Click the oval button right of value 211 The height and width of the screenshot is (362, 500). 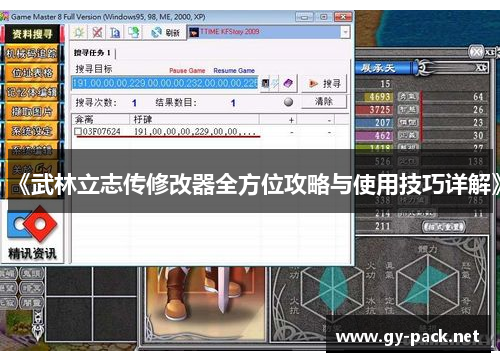[x=444, y=227]
